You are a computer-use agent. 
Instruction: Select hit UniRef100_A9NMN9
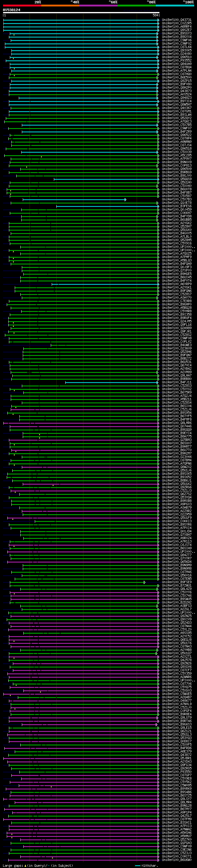pos(176,142)
